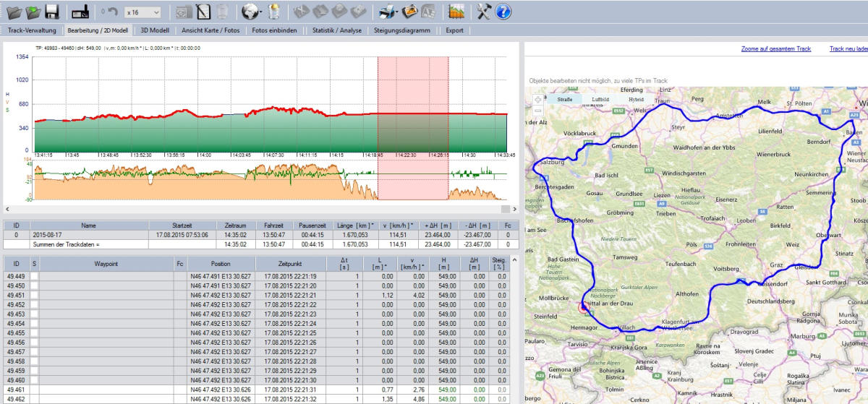The width and height of the screenshot is (868, 404).
Task: Expand the dropdown arrow beside the globe icon
Action: [261, 12]
